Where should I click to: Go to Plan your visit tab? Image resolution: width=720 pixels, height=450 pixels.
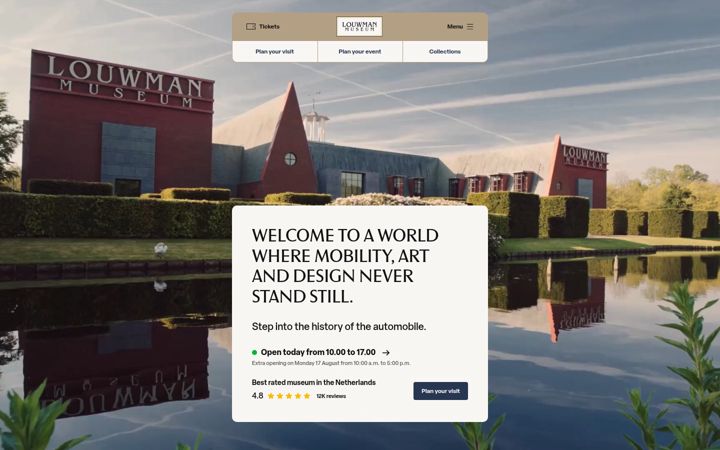point(275,51)
